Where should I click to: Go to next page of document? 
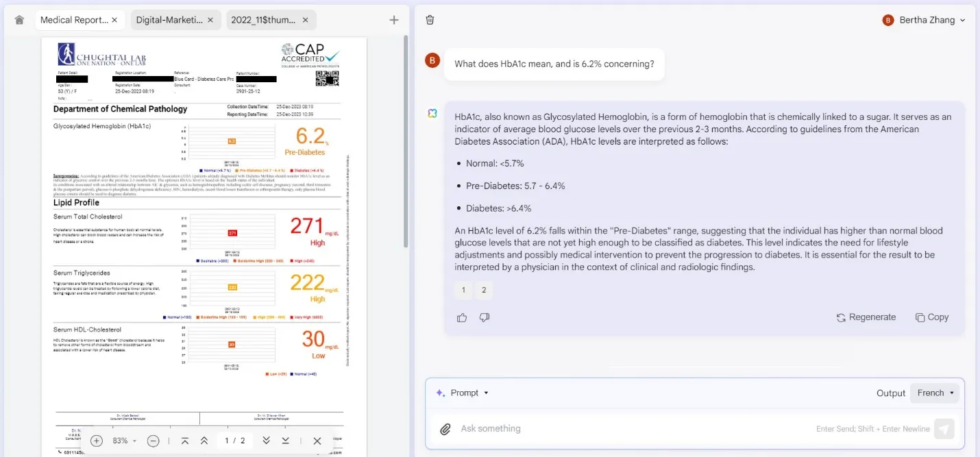pyautogui.click(x=266, y=441)
